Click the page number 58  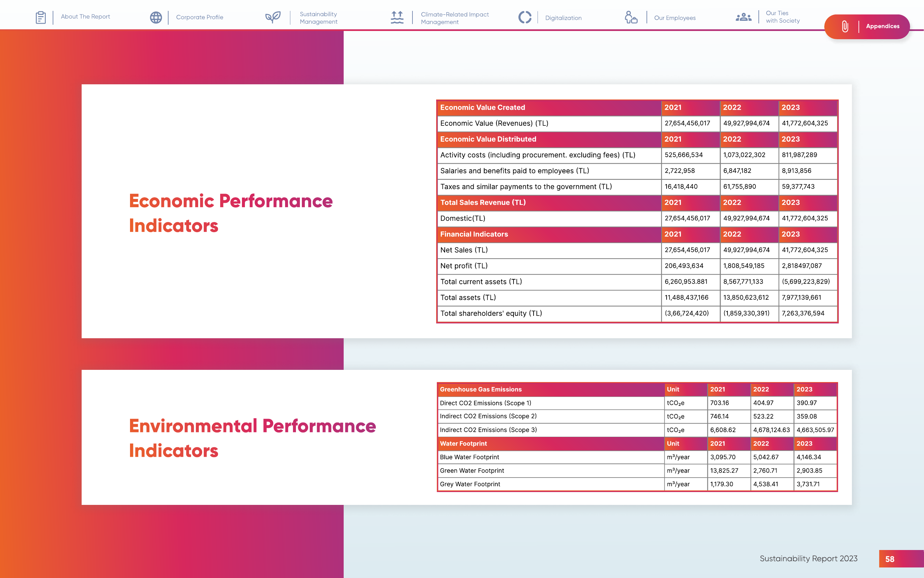pyautogui.click(x=890, y=559)
